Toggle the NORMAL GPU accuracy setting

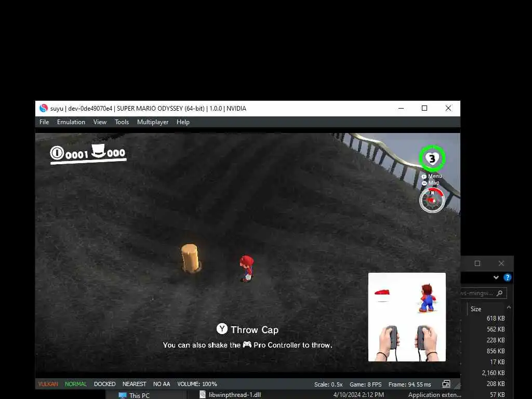76,384
